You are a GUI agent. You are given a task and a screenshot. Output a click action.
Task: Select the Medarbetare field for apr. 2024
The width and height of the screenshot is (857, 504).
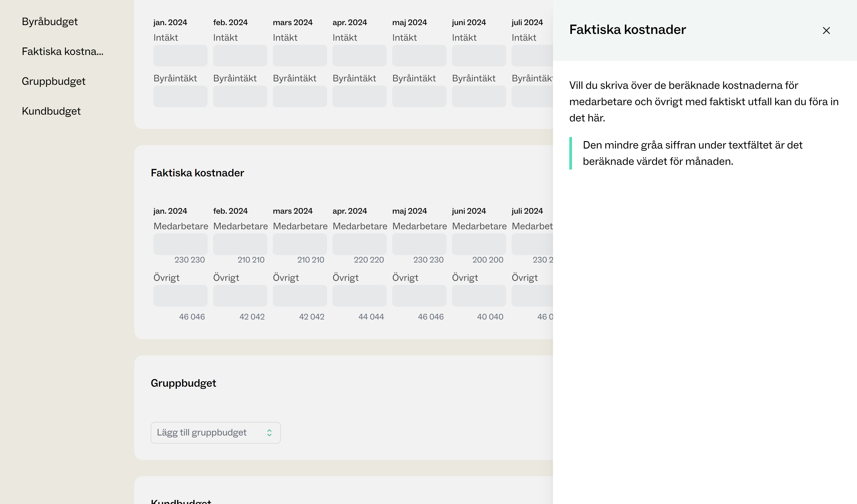point(359,244)
